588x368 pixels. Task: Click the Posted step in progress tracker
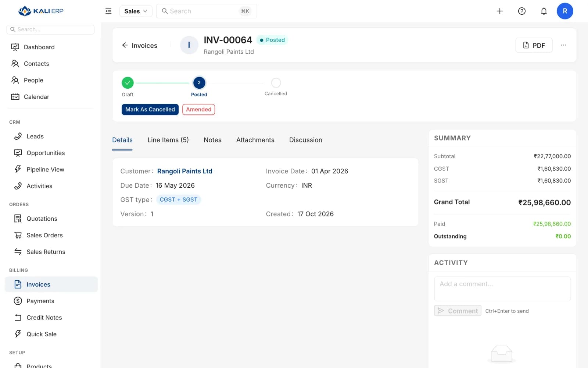[199, 83]
